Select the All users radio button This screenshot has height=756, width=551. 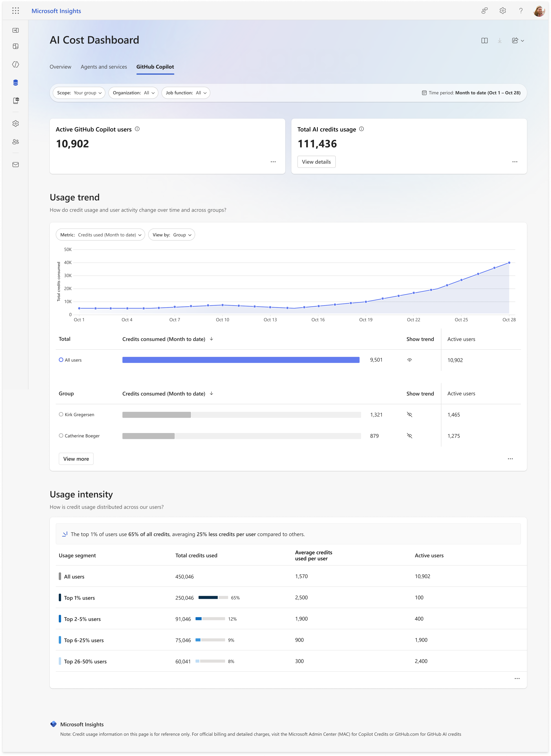click(x=61, y=360)
